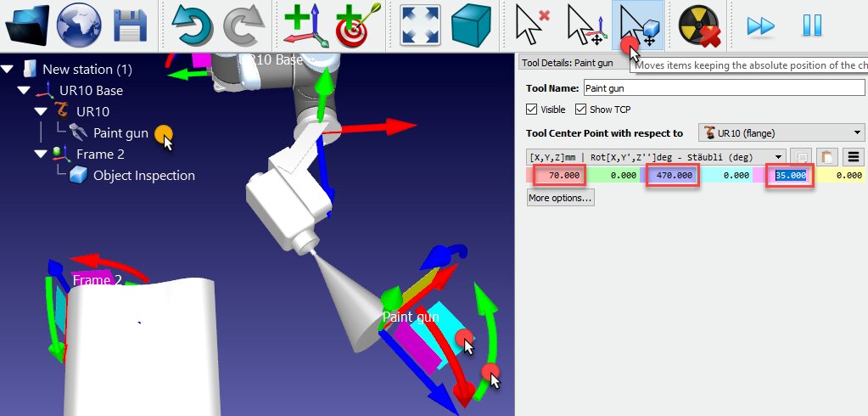
Task: Open the UR10 (flange) reference dropdown
Action: pyautogui.click(x=780, y=133)
